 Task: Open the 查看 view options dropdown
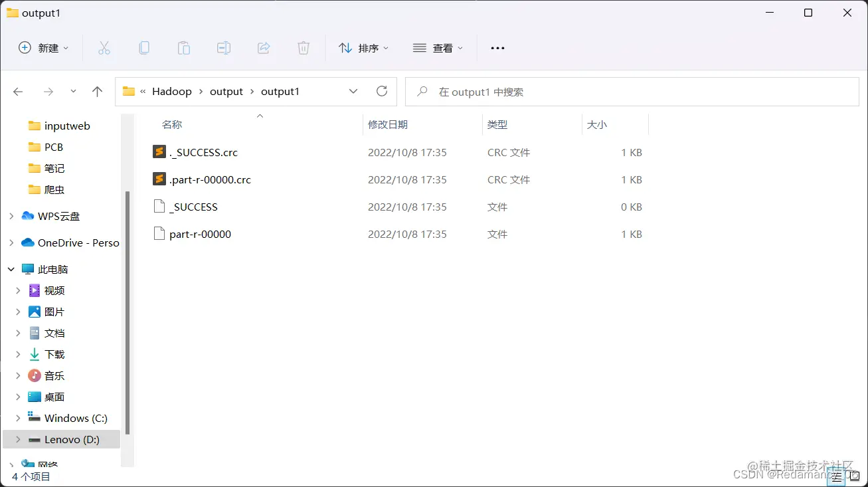(437, 47)
